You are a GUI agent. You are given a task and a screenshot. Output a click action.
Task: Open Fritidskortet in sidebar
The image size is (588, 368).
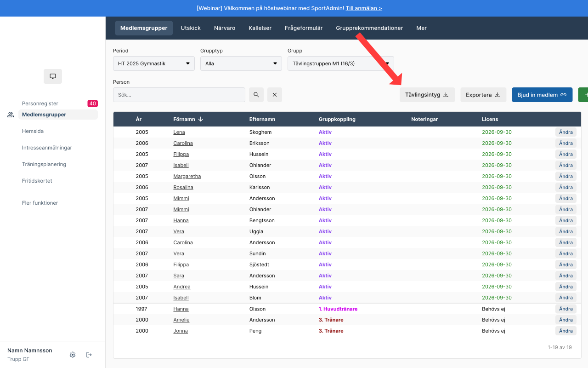[37, 181]
